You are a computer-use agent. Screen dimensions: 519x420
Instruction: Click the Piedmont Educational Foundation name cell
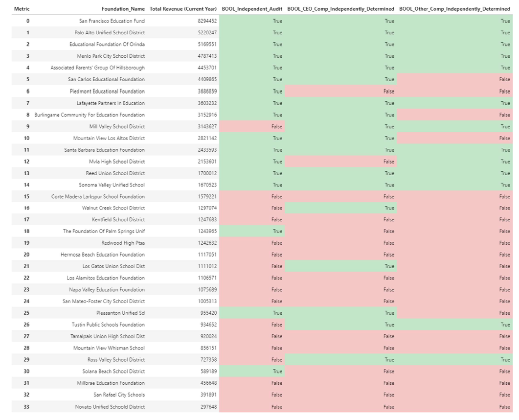(107, 91)
